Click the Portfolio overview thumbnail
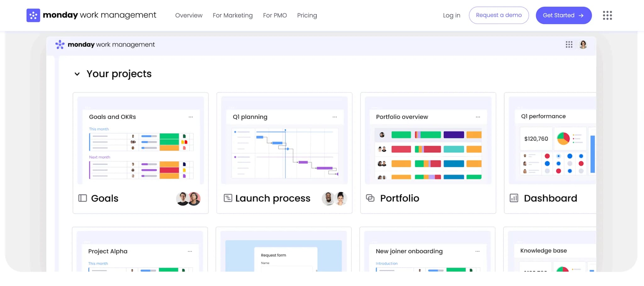 point(428,140)
